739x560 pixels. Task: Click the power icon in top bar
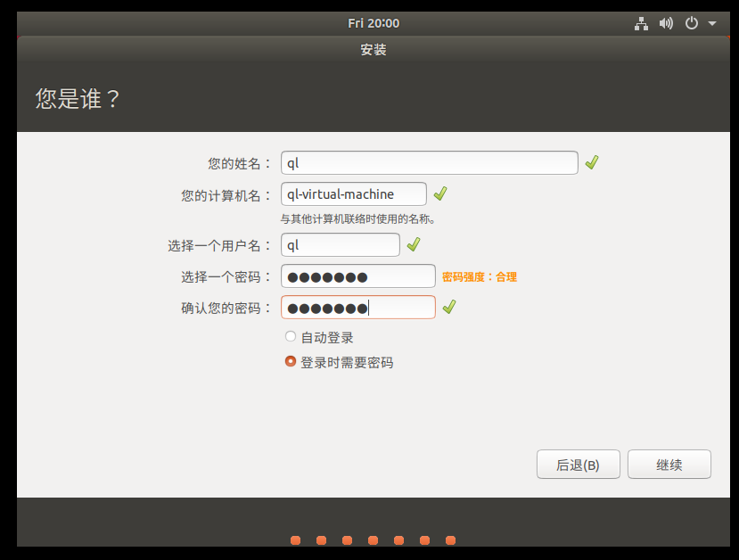[691, 23]
